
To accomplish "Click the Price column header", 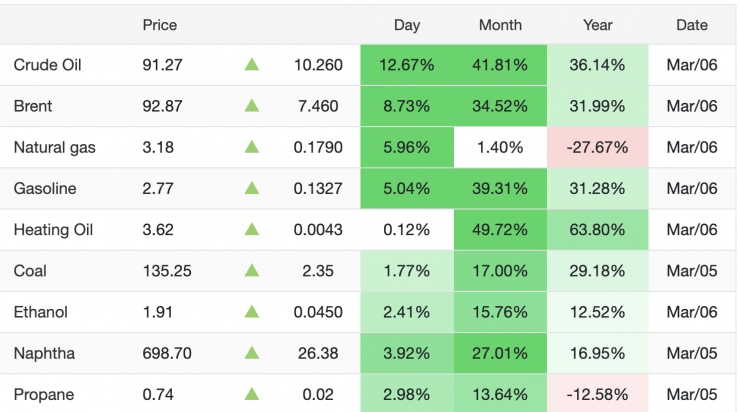I will tap(160, 25).
